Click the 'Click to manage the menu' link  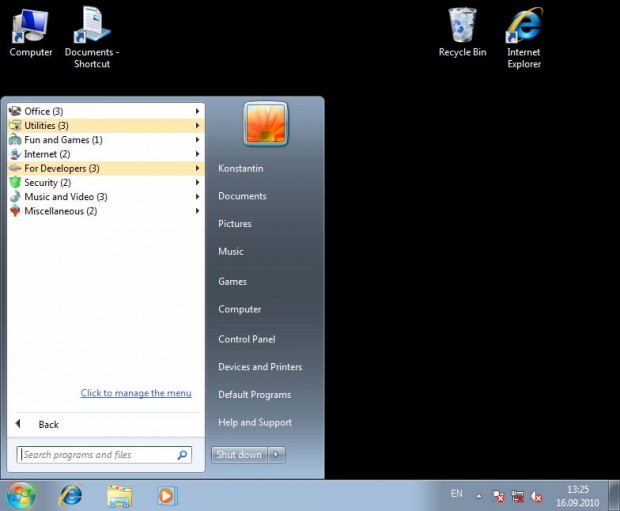point(136,393)
